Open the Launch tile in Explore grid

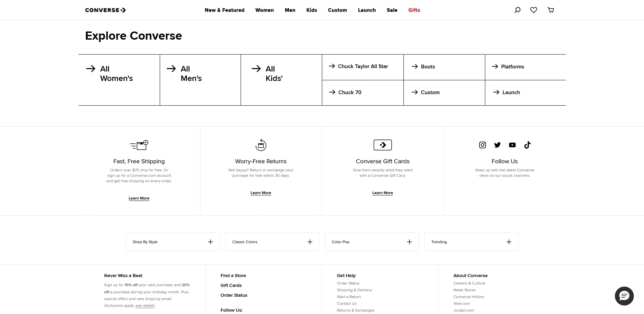tap(526, 92)
